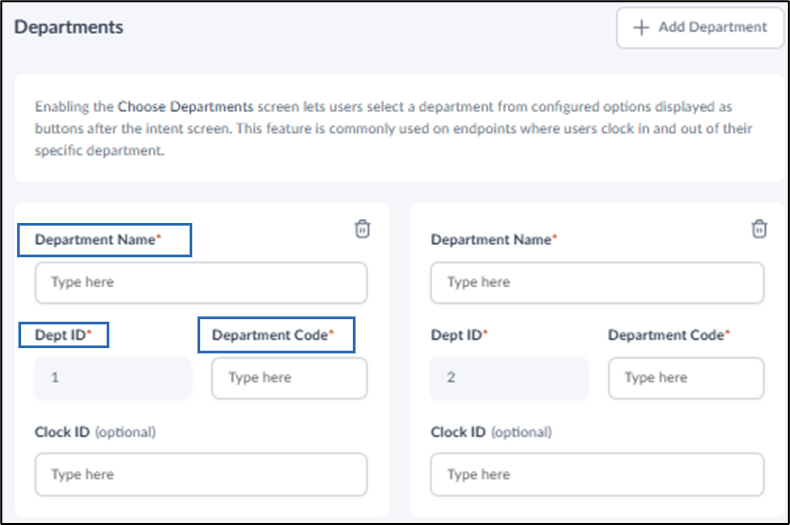Click the Add Department button
The width and height of the screenshot is (790, 525).
click(x=700, y=28)
